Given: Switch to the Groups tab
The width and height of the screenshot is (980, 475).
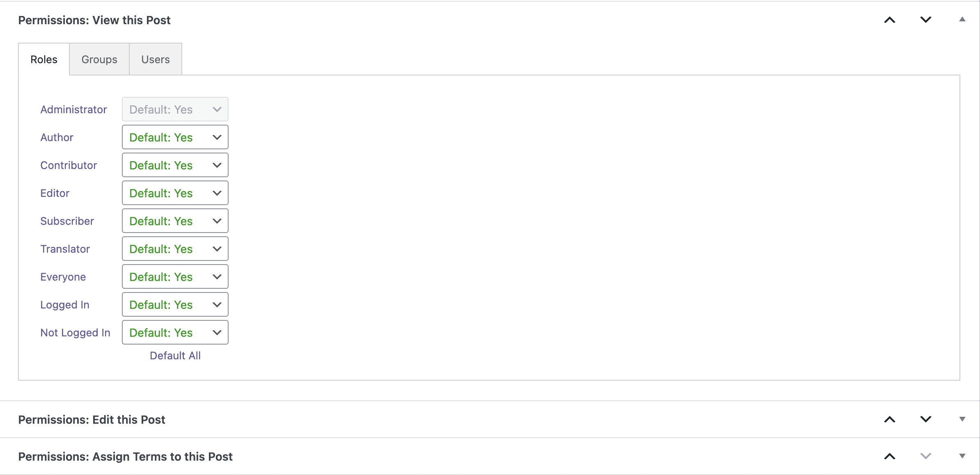Looking at the screenshot, I should point(99,59).
